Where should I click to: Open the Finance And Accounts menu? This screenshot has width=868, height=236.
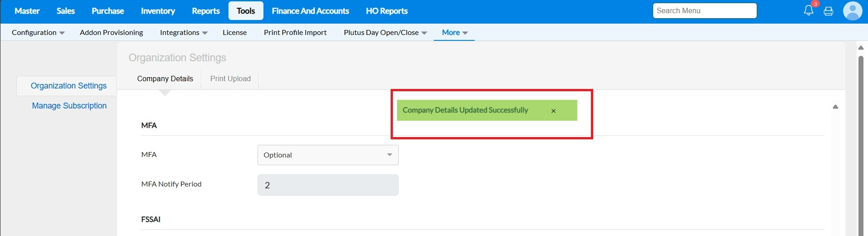tap(310, 11)
